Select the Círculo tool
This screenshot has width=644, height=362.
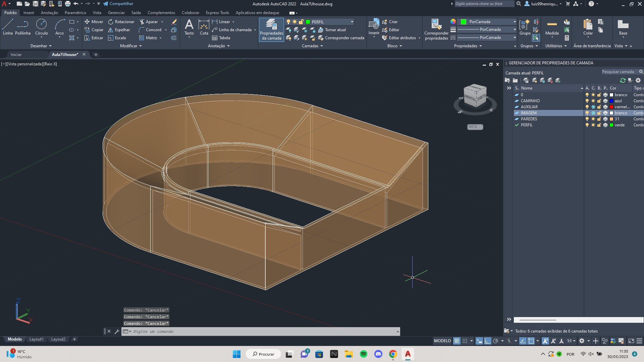coord(42,27)
